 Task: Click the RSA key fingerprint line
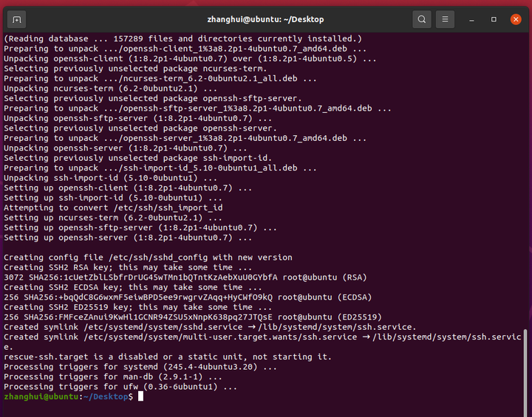(185, 278)
